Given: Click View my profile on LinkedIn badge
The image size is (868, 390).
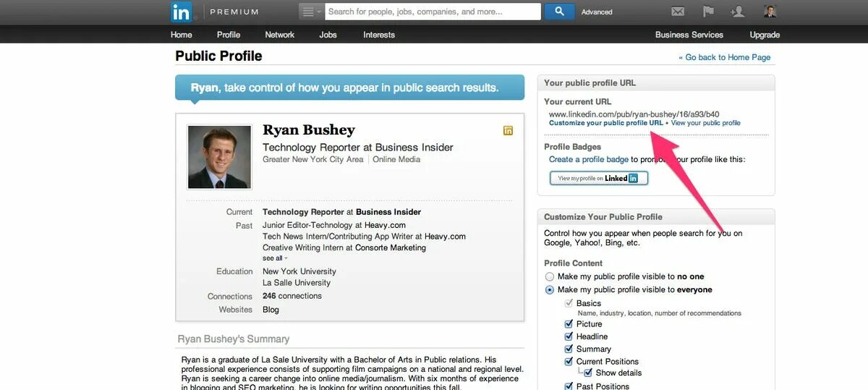Looking at the screenshot, I should (599, 178).
